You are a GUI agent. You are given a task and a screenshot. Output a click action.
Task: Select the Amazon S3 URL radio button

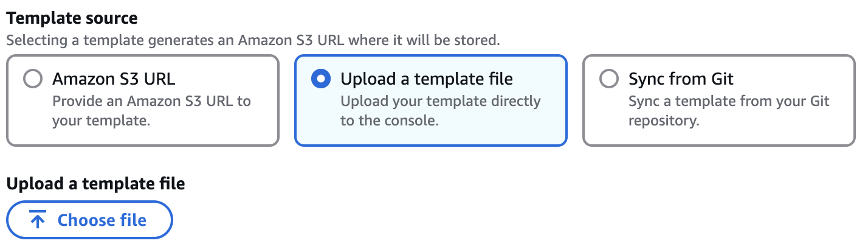(32, 79)
